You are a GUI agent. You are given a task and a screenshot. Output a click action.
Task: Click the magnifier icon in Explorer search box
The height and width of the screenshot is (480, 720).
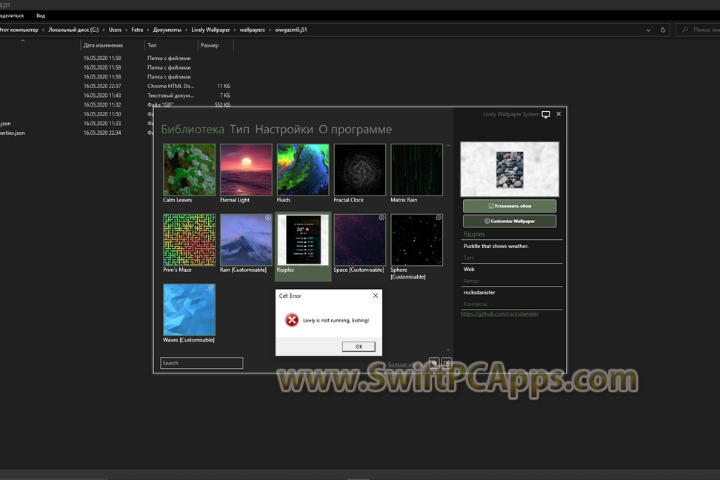coord(685,30)
